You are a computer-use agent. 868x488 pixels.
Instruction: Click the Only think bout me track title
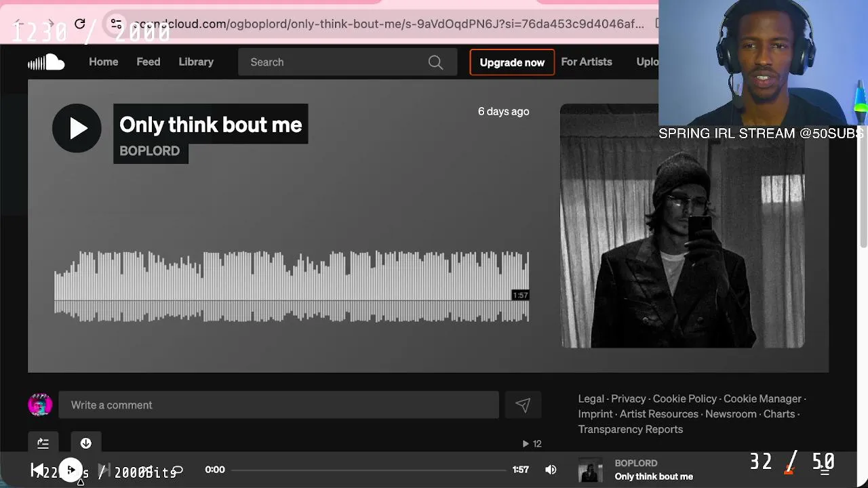211,125
